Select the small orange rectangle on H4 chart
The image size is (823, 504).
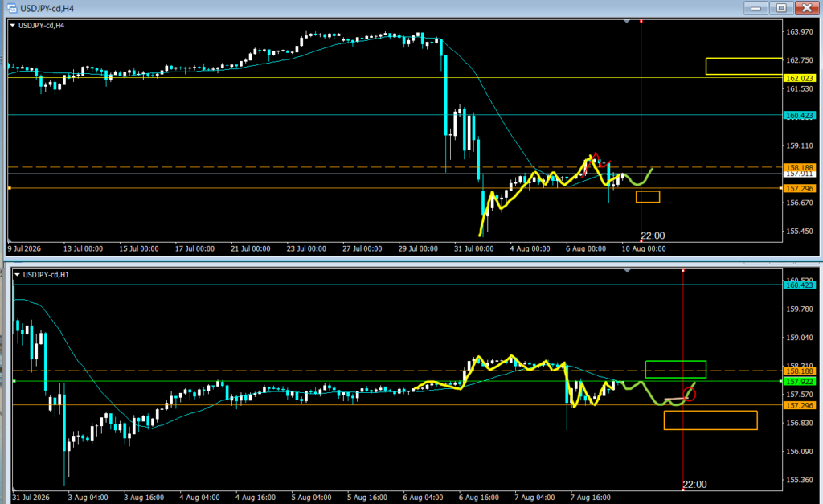[648, 197]
